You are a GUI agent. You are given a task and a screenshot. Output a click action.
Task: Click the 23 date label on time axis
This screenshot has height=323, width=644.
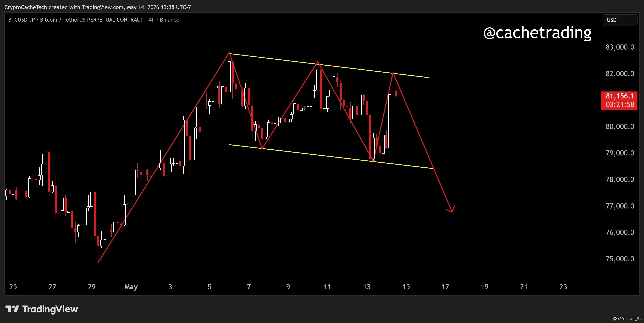563,287
